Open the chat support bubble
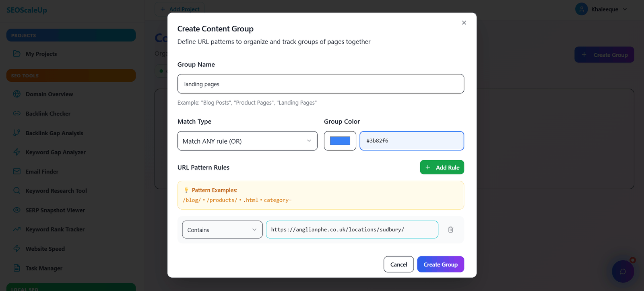Image resolution: width=644 pixels, height=291 pixels. click(x=623, y=271)
